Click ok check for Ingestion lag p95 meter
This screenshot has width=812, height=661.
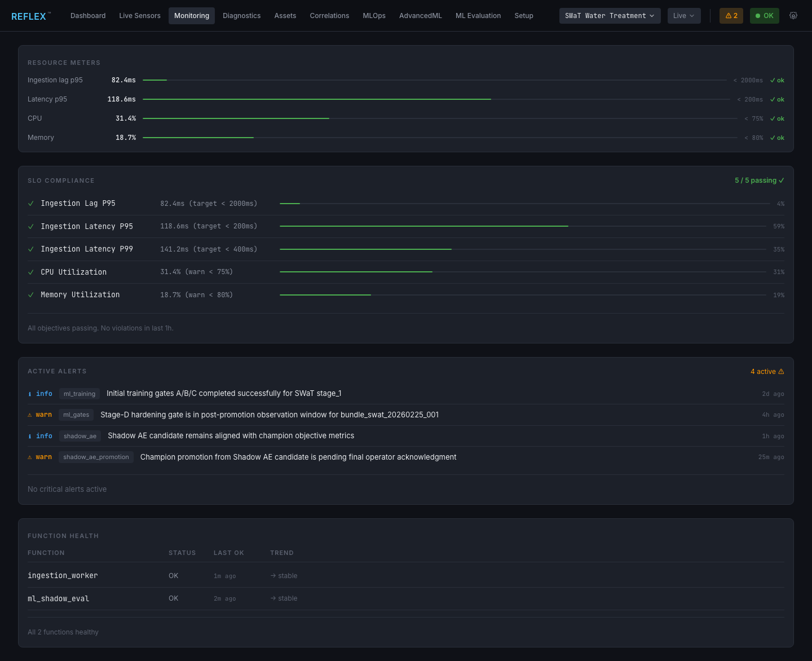(777, 81)
